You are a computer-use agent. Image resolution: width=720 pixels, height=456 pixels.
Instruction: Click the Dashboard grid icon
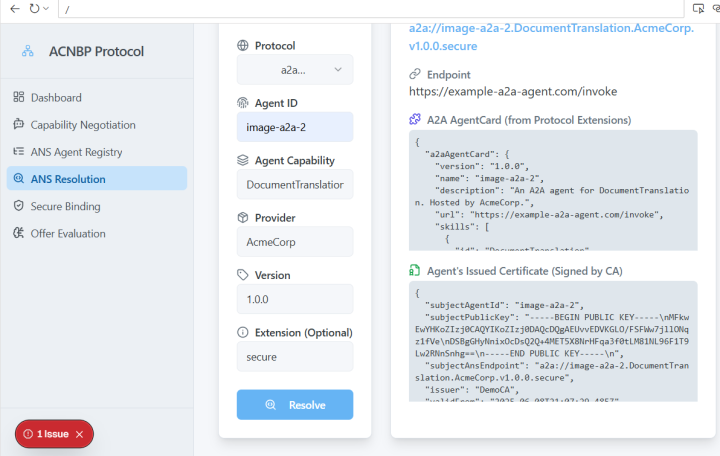19,98
